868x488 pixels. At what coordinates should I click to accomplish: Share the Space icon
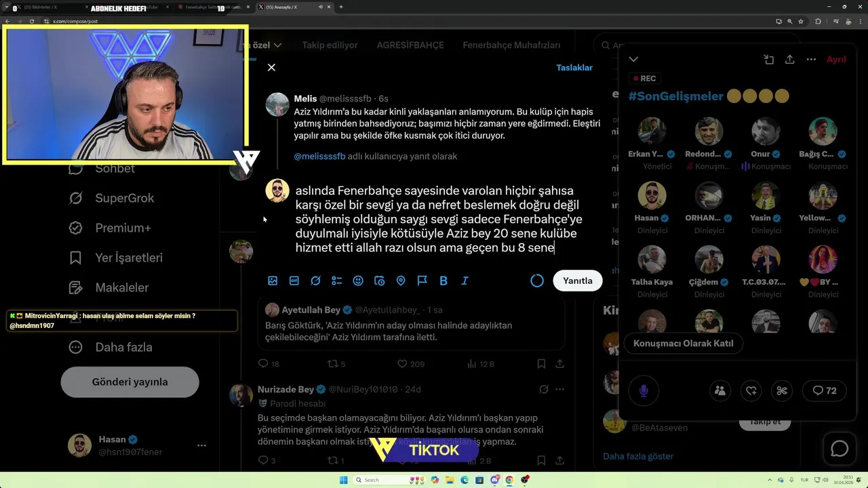(x=789, y=60)
